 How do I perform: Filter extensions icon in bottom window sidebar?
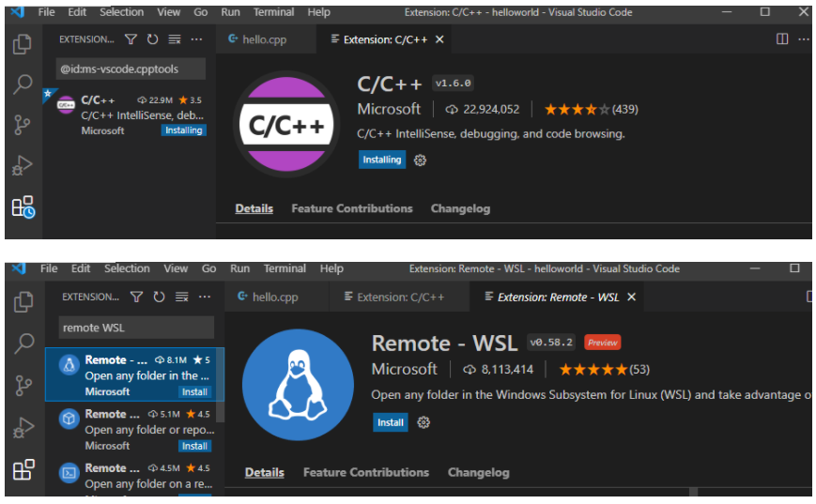pyautogui.click(x=136, y=297)
